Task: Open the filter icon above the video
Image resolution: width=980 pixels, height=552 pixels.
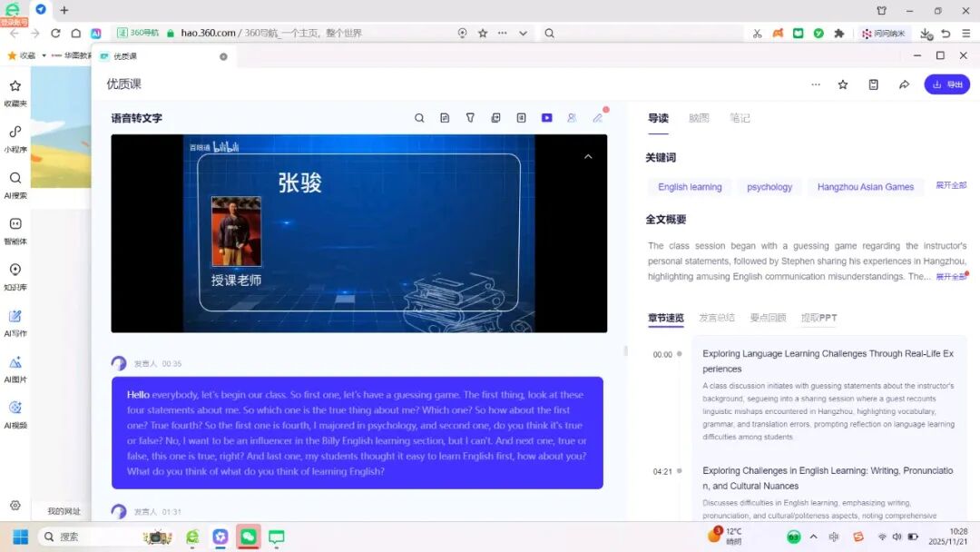Action: tap(470, 118)
